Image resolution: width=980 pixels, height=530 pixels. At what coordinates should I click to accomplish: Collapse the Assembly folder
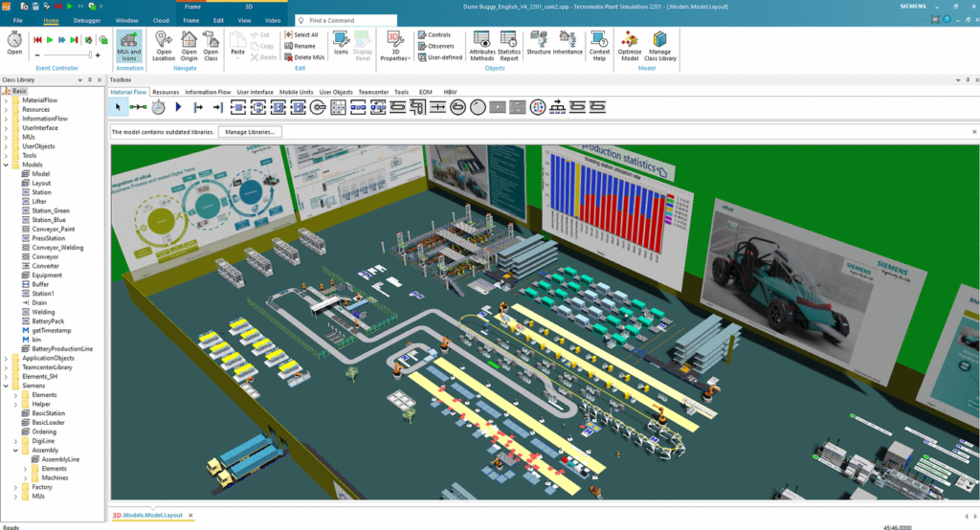coord(15,450)
